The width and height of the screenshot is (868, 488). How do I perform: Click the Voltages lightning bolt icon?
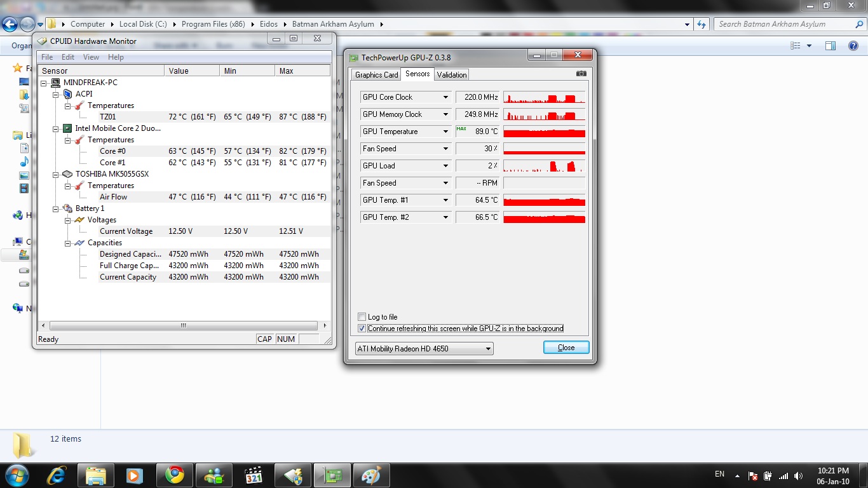pos(79,220)
